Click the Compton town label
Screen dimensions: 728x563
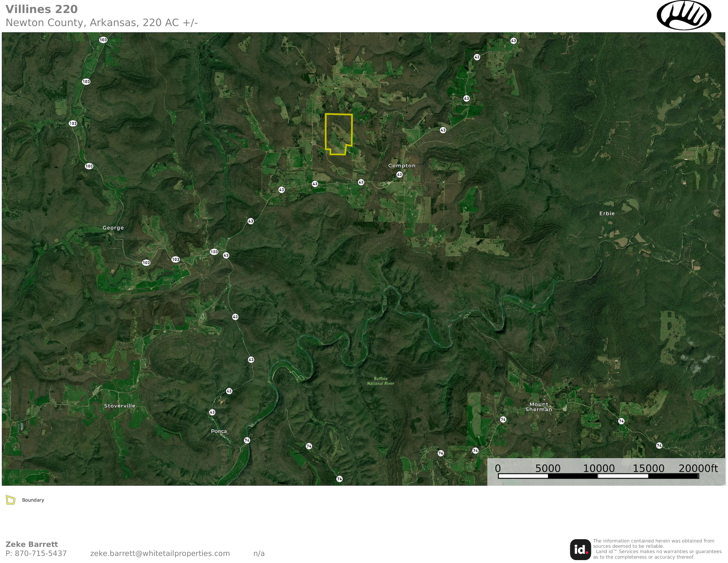[x=402, y=166]
